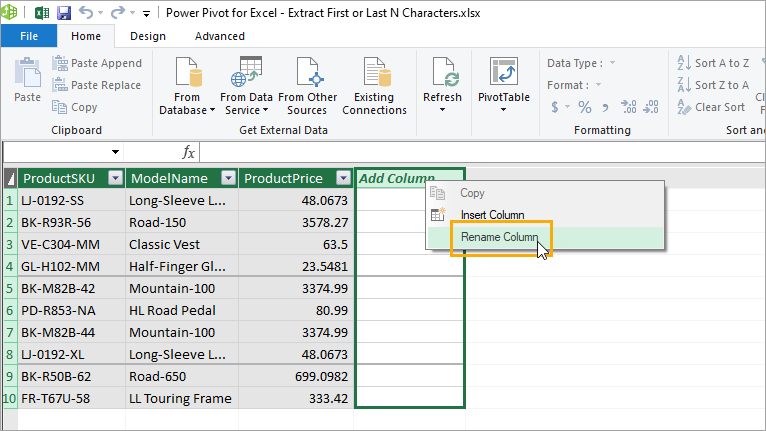Switch to the Advanced tab
The height and width of the screenshot is (431, 766).
pyautogui.click(x=219, y=36)
